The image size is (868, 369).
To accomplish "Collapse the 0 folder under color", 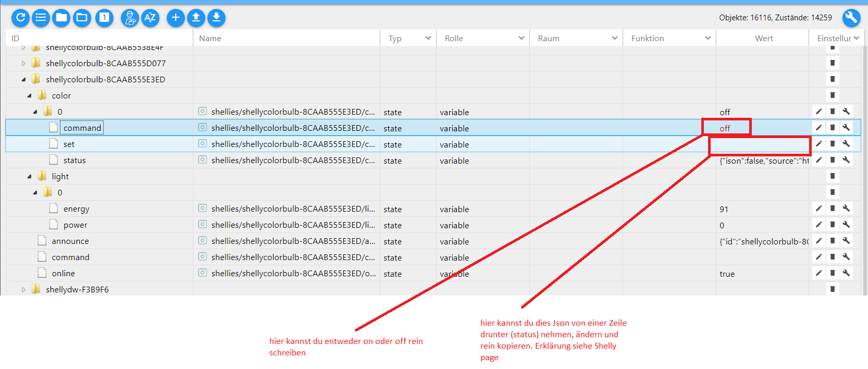I will click(x=35, y=112).
